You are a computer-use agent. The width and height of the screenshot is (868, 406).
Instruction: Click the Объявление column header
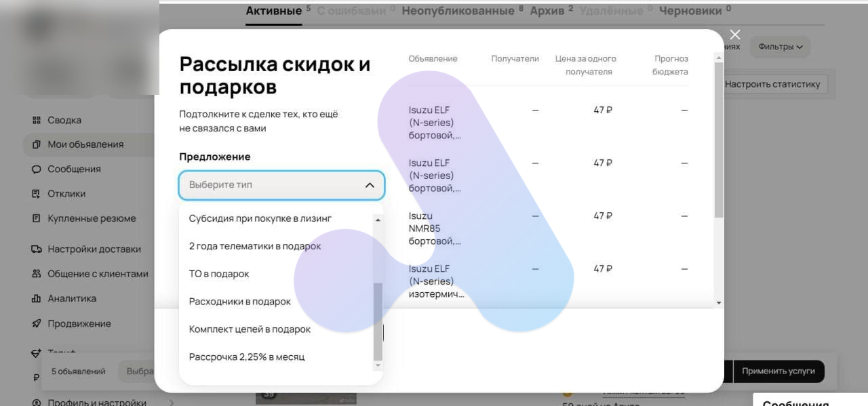(433, 59)
